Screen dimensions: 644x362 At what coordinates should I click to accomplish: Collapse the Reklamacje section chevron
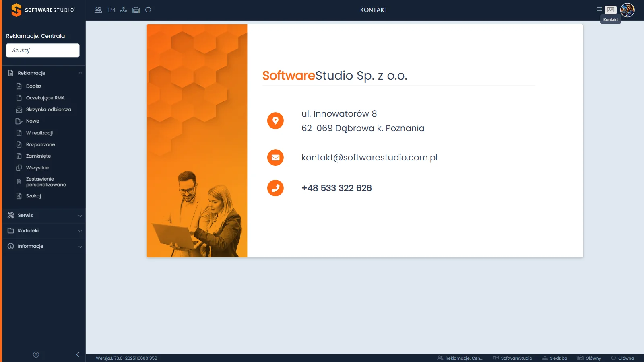point(80,73)
